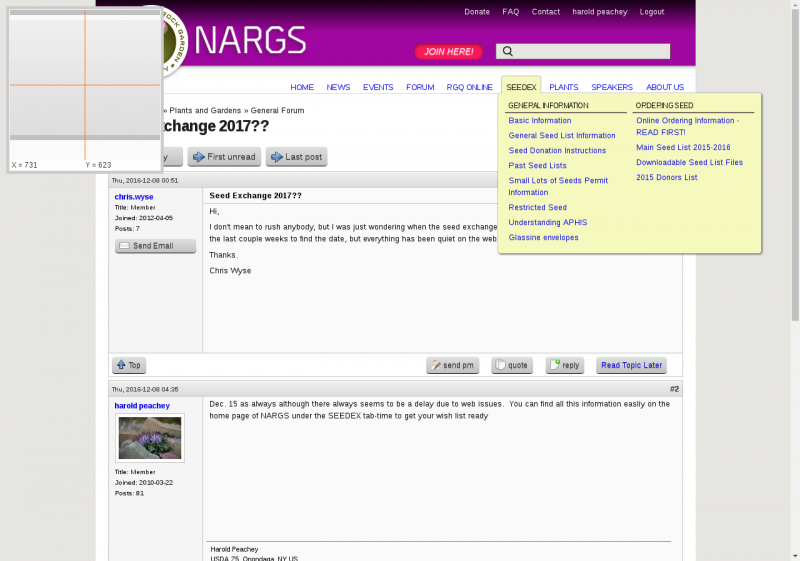Expand the ABOUT US menu
The image size is (800, 561).
(665, 87)
